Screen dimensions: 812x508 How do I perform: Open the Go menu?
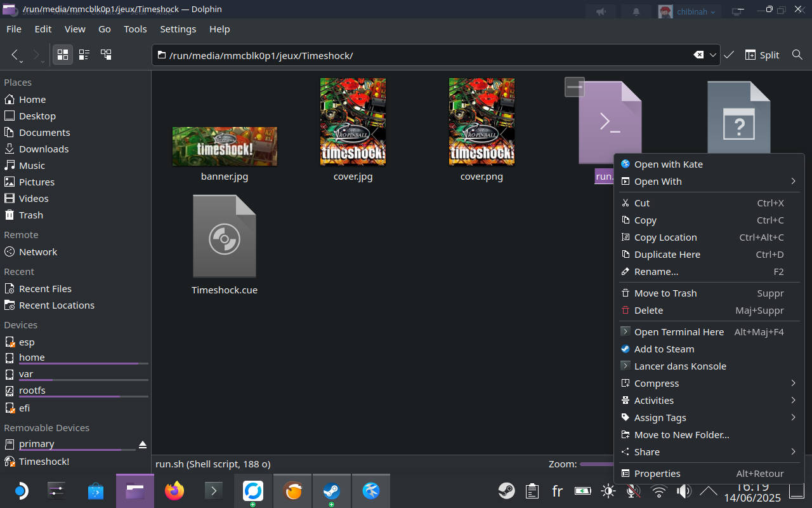[105, 29]
